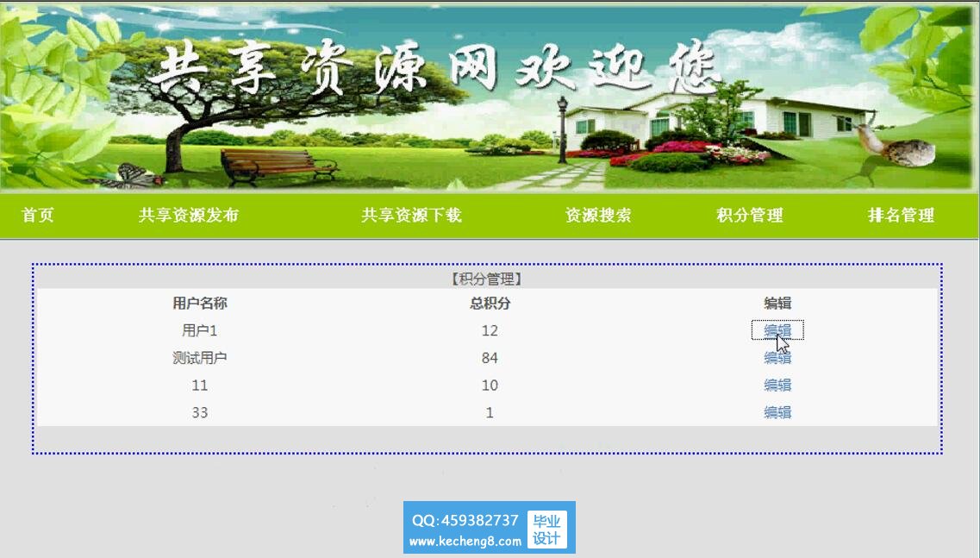This screenshot has height=558, width=980.
Task: Click the score value 10
Action: tap(490, 386)
